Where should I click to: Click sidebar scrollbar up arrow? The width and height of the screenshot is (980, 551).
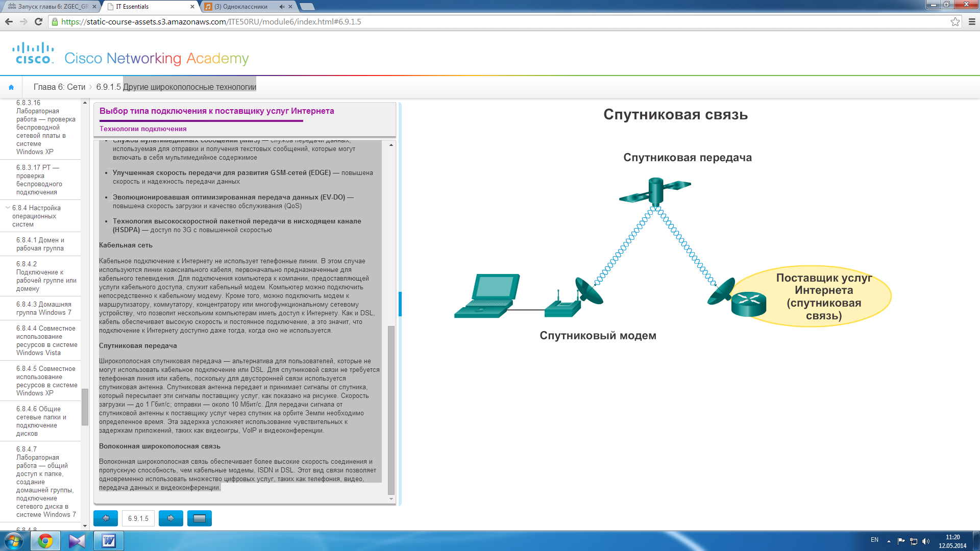[x=85, y=103]
